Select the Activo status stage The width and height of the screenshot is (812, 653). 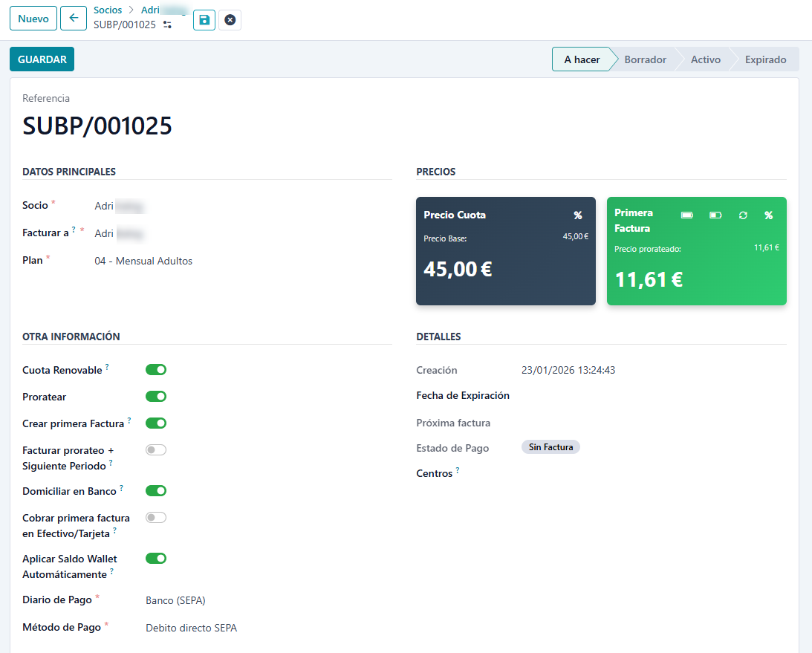[x=705, y=59]
